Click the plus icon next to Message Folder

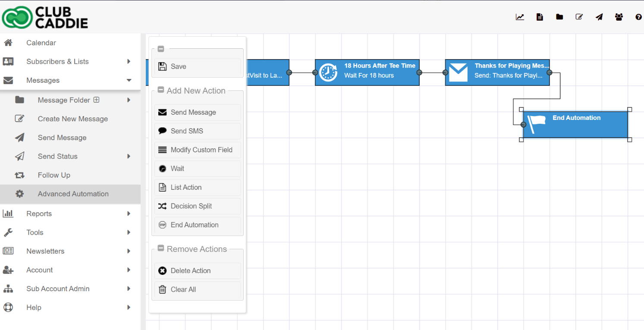click(x=97, y=100)
